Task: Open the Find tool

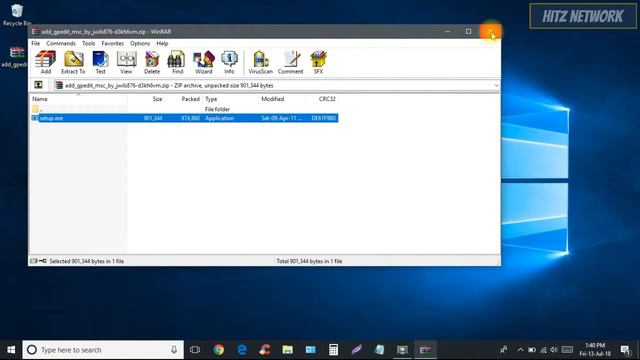Action: [x=177, y=62]
